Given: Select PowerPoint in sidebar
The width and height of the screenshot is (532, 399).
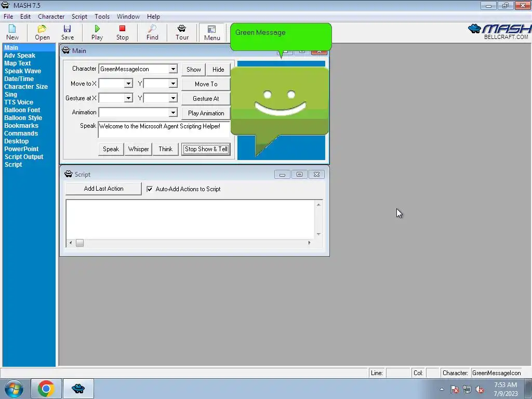Looking at the screenshot, I should (x=21, y=149).
